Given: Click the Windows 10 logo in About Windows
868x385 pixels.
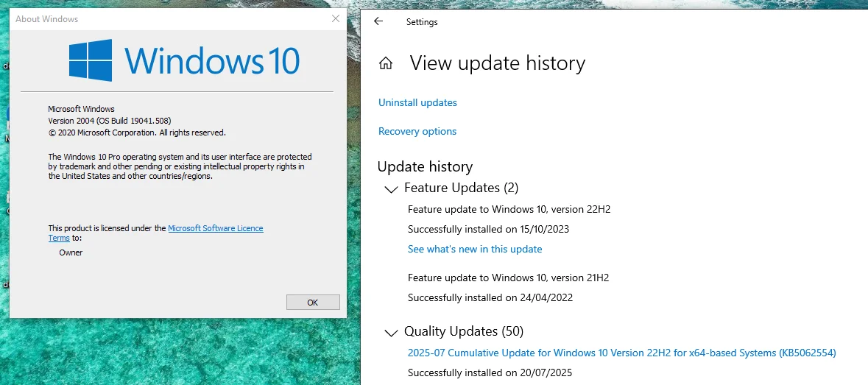Looking at the screenshot, I should point(184,60).
